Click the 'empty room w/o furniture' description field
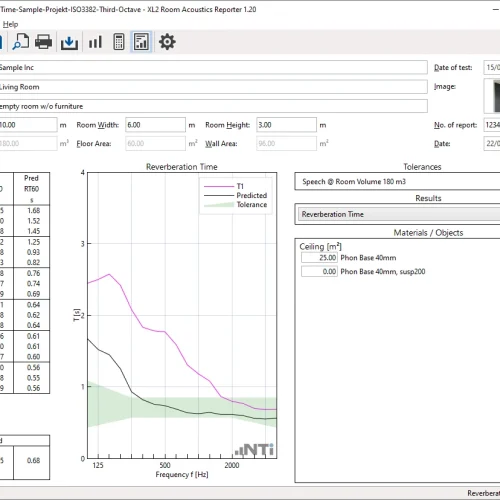 pos(213,106)
